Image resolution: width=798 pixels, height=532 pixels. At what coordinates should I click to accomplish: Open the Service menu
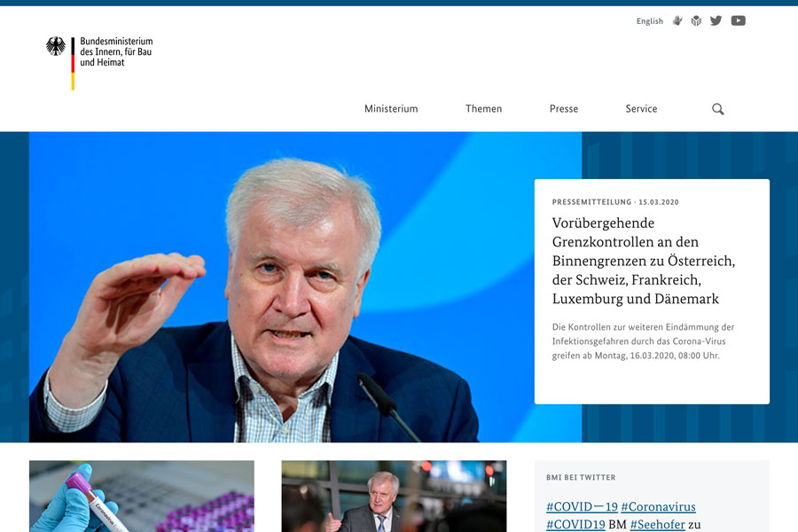641,109
